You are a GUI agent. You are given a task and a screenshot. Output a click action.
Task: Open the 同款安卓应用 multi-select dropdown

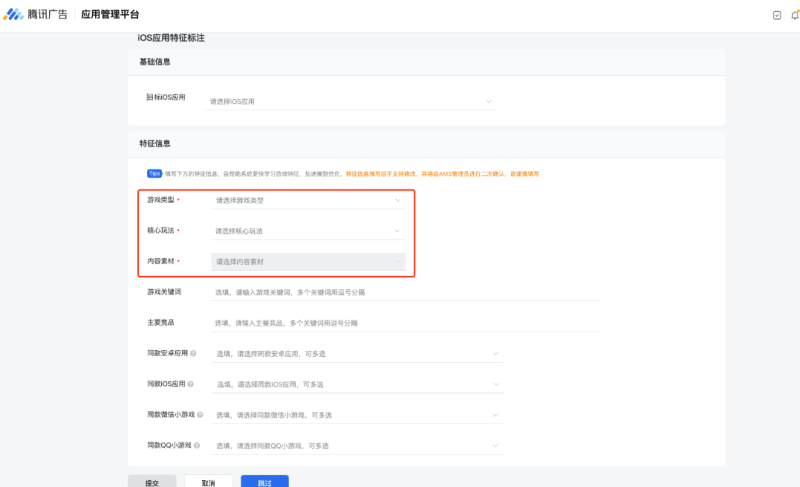[357, 353]
